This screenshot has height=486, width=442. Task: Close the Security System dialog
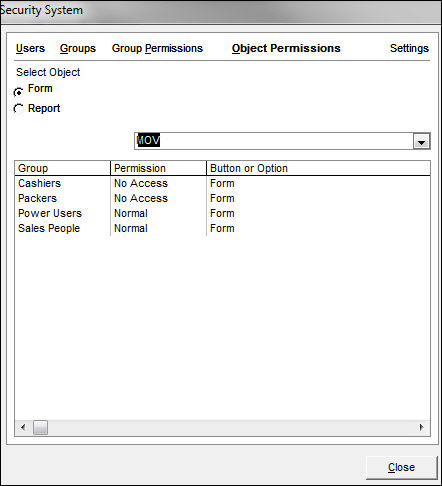[401, 467]
